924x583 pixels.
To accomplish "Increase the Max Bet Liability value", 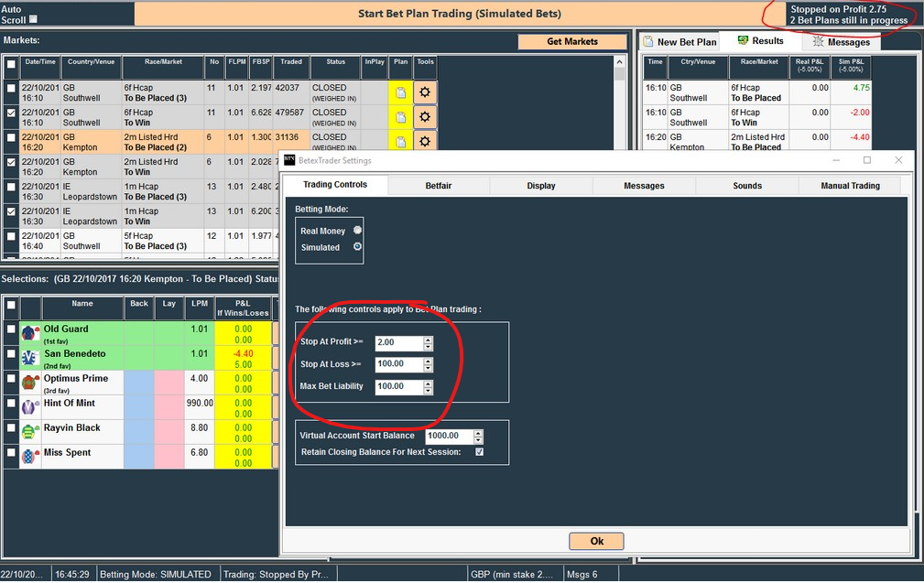I will 428,383.
